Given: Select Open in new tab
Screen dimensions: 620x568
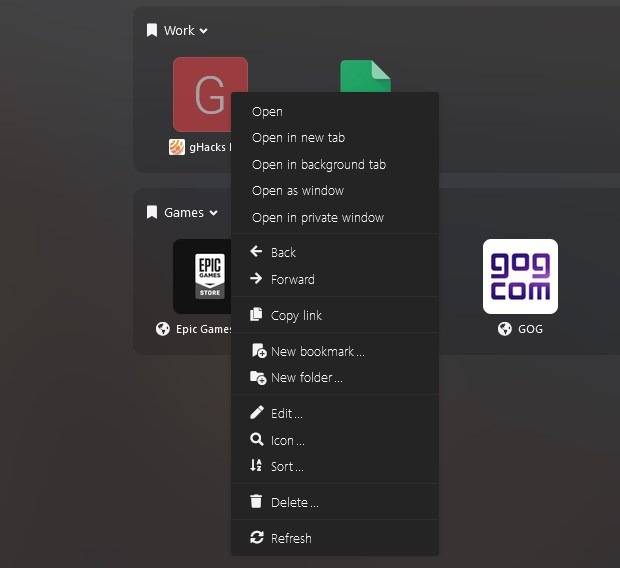Looking at the screenshot, I should (335, 138).
